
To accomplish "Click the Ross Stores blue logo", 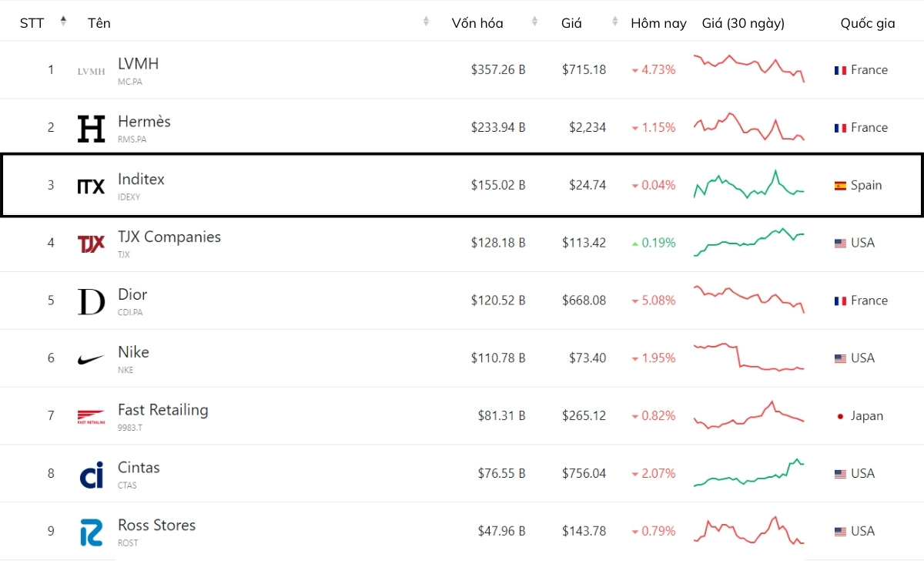I will coord(91,532).
